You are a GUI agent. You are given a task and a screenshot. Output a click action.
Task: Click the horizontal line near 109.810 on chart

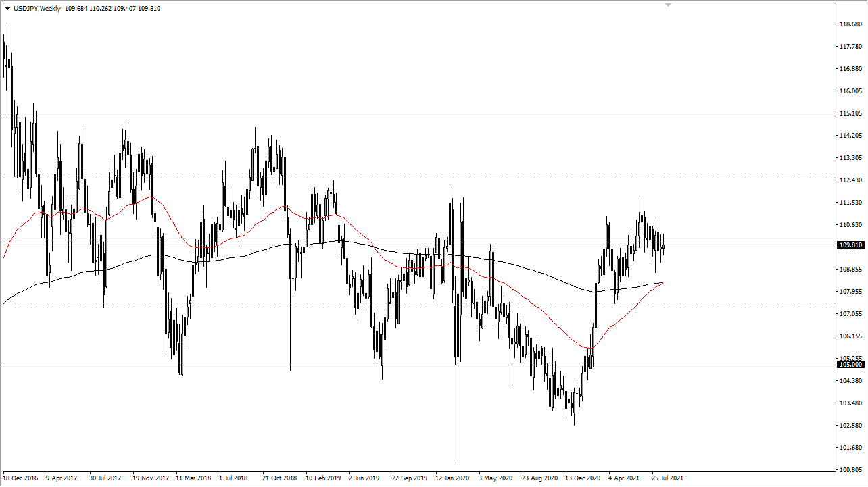pyautogui.click(x=406, y=240)
